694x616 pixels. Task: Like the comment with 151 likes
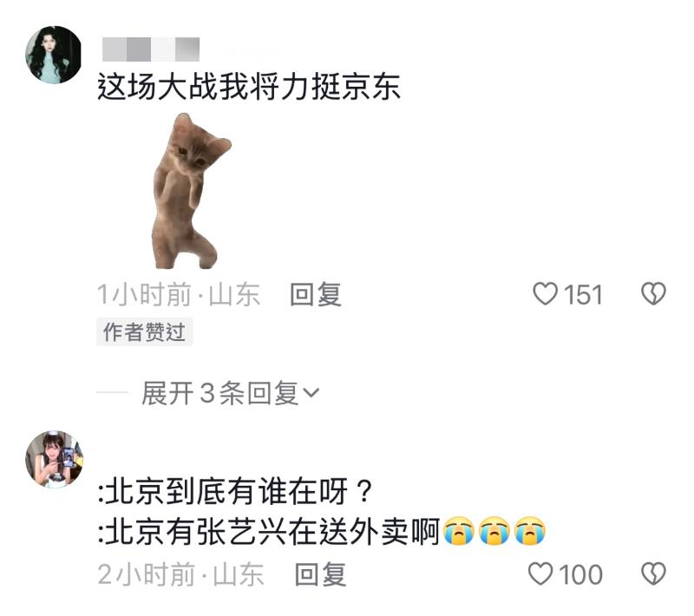pyautogui.click(x=545, y=294)
